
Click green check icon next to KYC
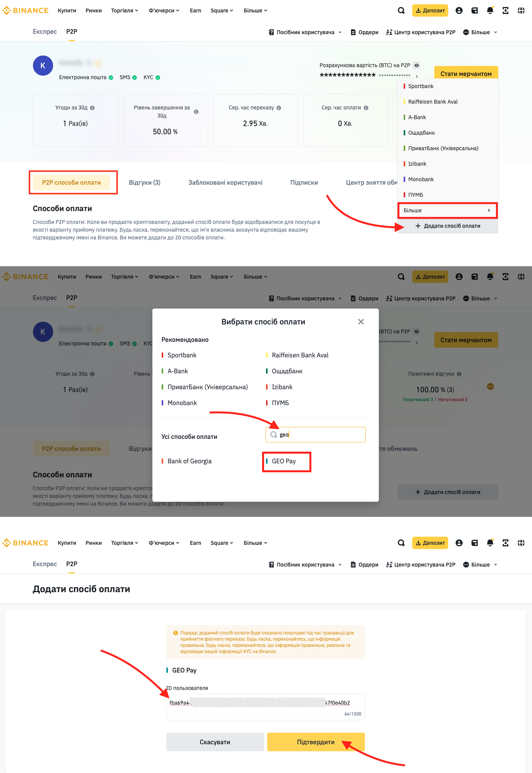click(158, 78)
